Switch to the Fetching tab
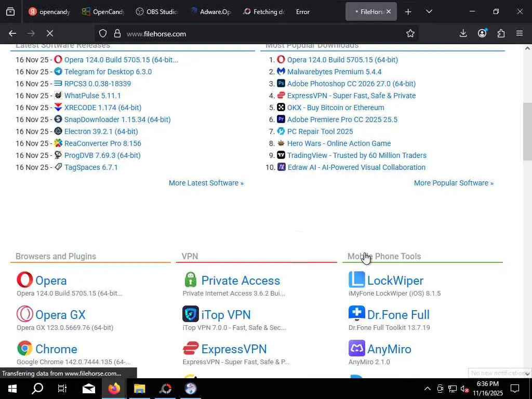532x399 pixels. point(264,11)
